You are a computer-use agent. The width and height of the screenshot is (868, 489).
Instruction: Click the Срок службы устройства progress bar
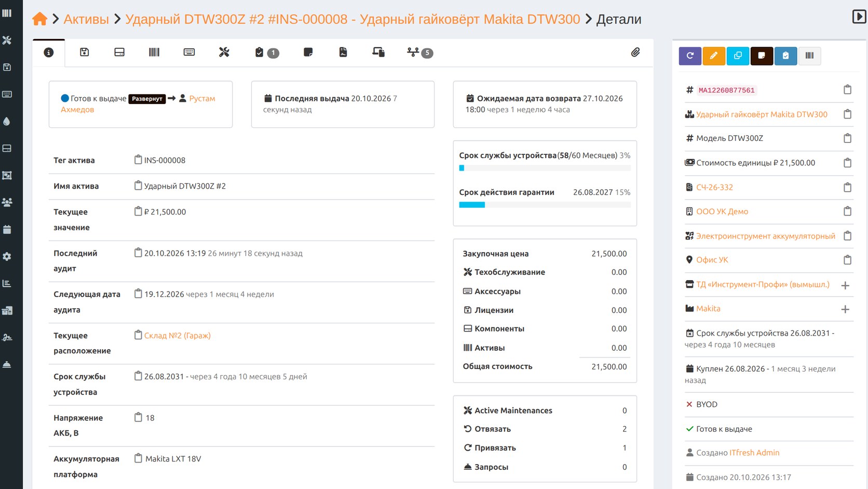coord(545,168)
